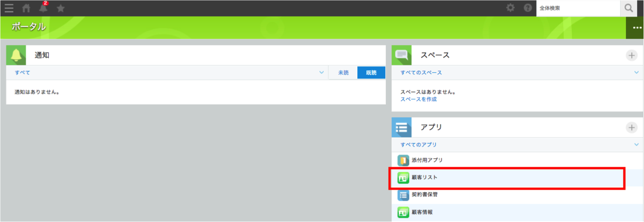The image size is (644, 222).
Task: Click the スペース speech bubble icon
Action: [402, 55]
